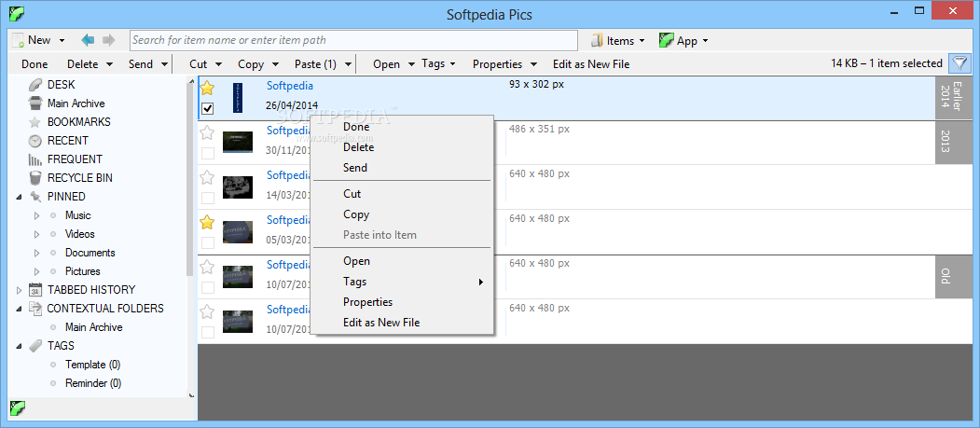Toggle bookmark star on the 26/04/2014 item
The height and width of the screenshot is (428, 980).
point(207,88)
